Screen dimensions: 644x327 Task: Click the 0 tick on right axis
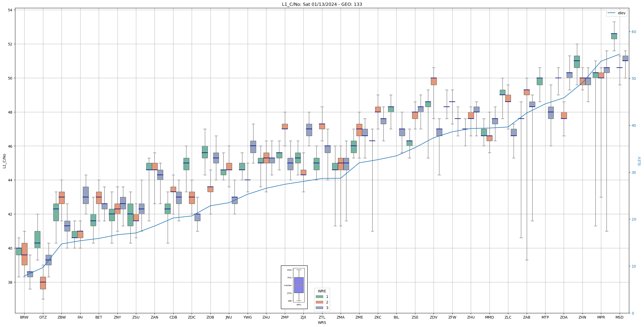(x=633, y=313)
